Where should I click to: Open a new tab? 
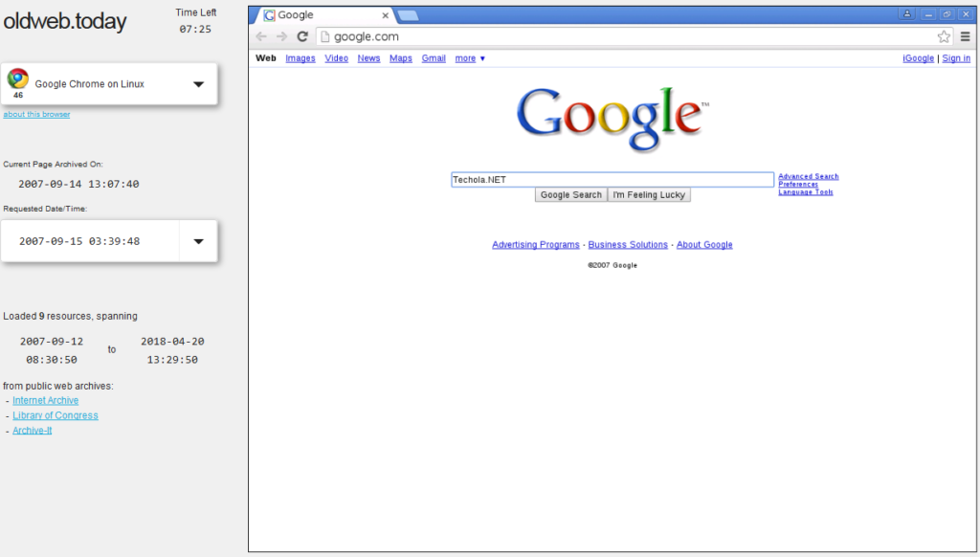coord(408,15)
